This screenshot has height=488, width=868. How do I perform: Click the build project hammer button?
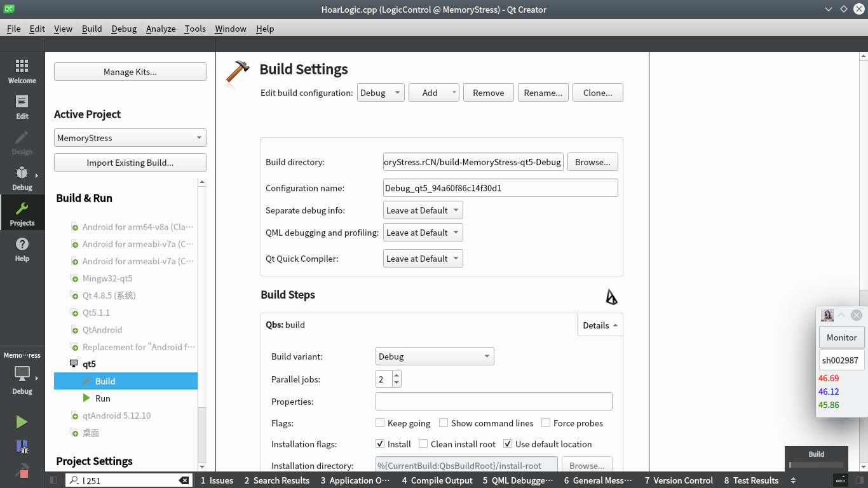[22, 471]
